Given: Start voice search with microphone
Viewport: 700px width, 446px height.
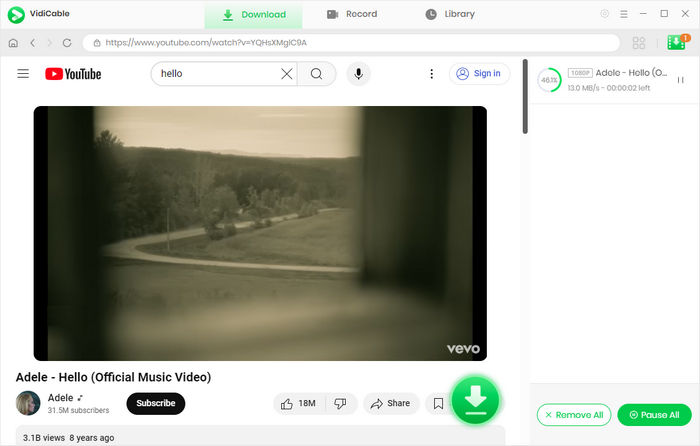Looking at the screenshot, I should pos(358,74).
